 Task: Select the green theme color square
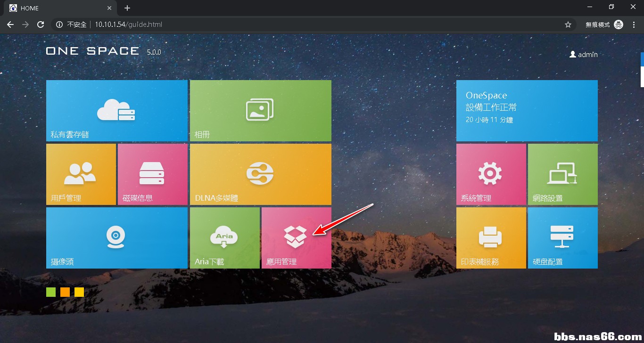click(51, 292)
